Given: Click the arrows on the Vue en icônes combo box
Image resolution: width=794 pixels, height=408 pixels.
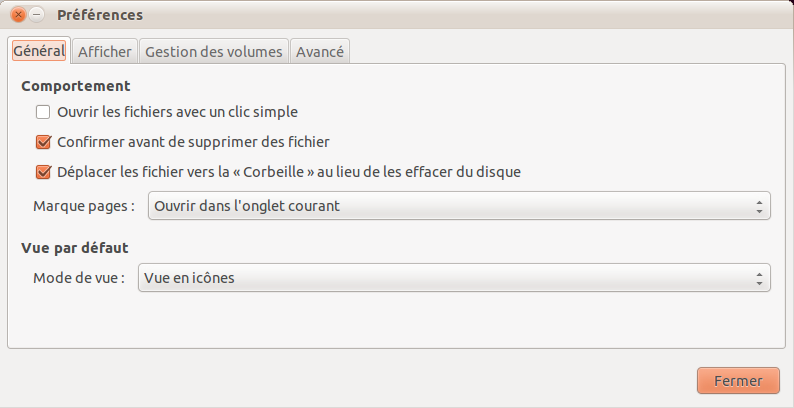Looking at the screenshot, I should click(x=759, y=278).
